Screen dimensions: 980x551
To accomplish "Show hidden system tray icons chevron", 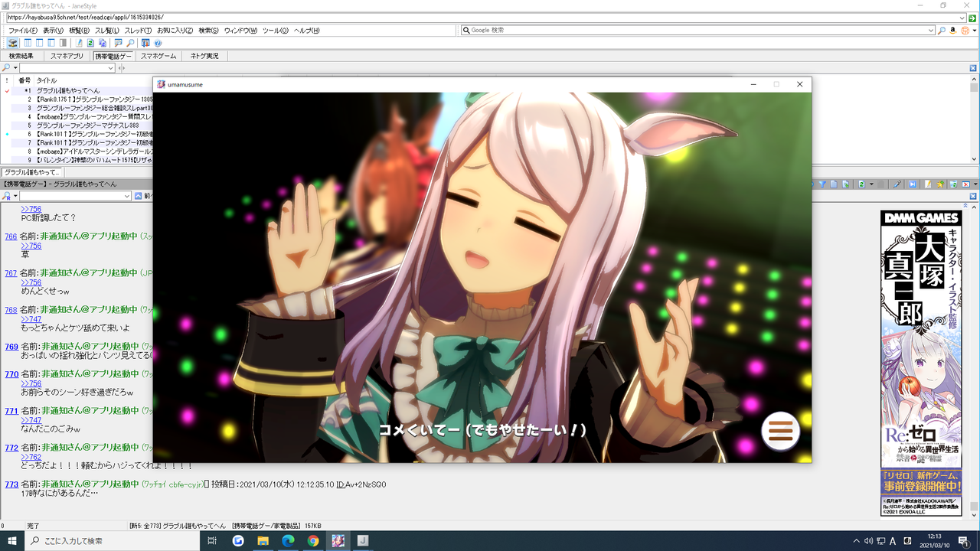I will coord(857,541).
